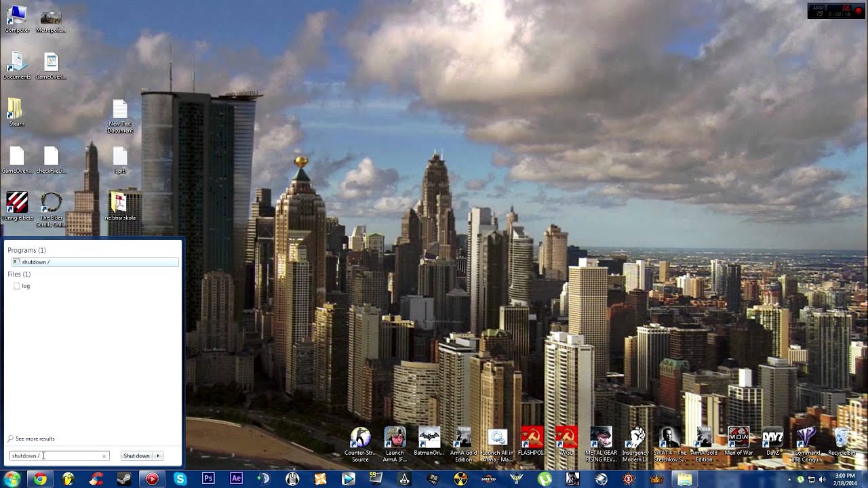Open Windows Explorer from the taskbar
The height and width of the screenshot is (488, 868).
[685, 479]
